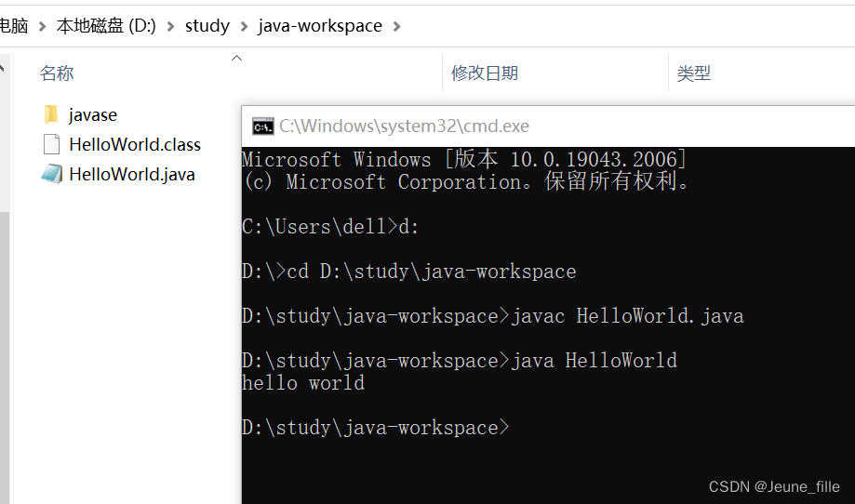Screen dimensions: 855x504
Task: Expand chevron after 本地磁盘 (D:) breadcrumb
Action: [170, 26]
